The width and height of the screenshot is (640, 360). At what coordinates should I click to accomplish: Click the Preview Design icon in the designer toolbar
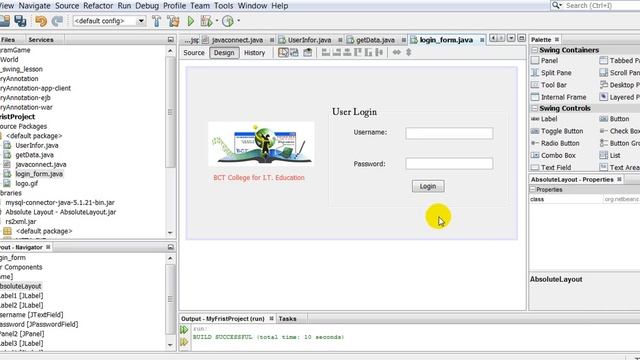[x=308, y=52]
